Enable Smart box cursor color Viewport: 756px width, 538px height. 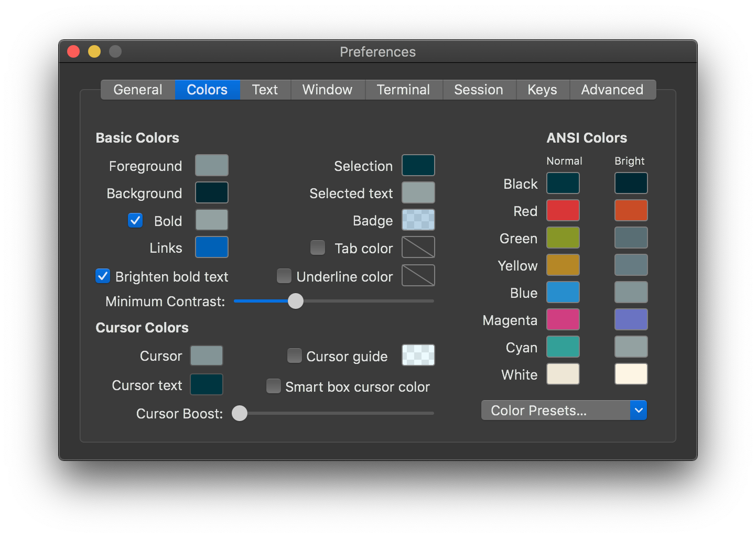(273, 386)
